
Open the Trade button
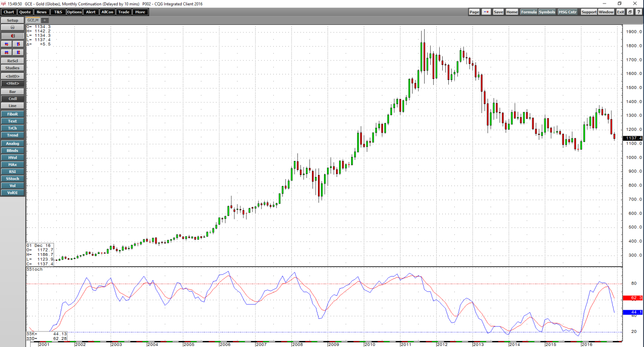tap(123, 12)
